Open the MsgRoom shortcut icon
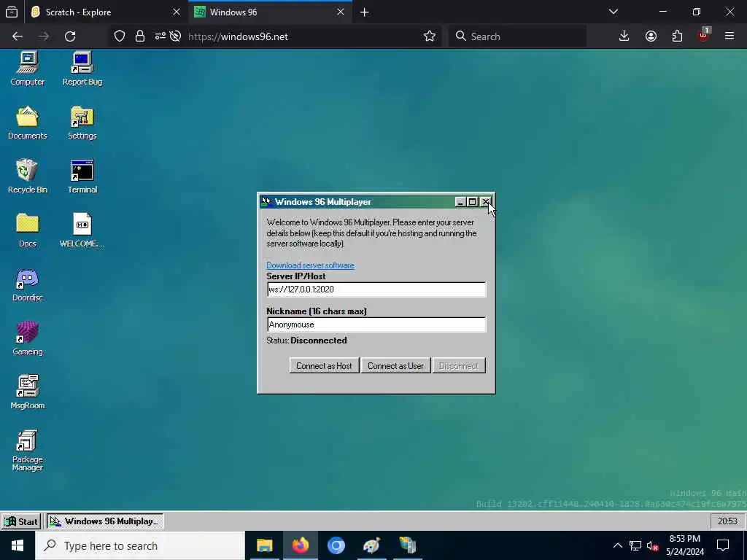 pos(27,392)
